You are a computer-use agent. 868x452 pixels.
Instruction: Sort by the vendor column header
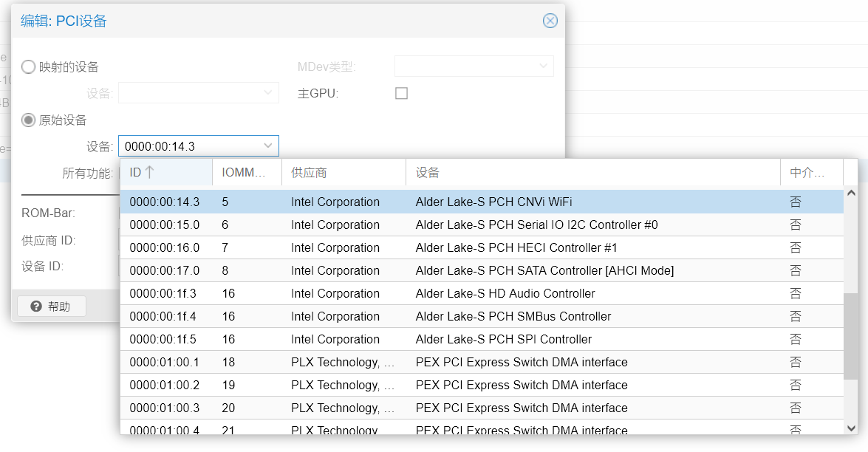click(343, 172)
